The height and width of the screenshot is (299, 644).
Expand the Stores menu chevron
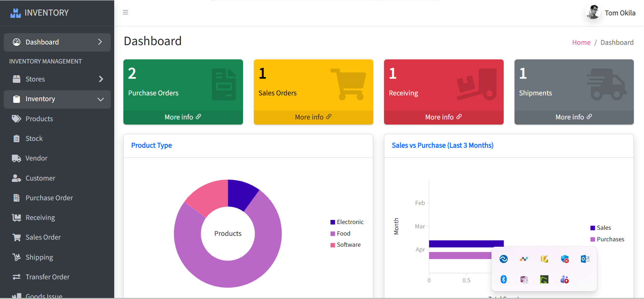[x=101, y=79]
